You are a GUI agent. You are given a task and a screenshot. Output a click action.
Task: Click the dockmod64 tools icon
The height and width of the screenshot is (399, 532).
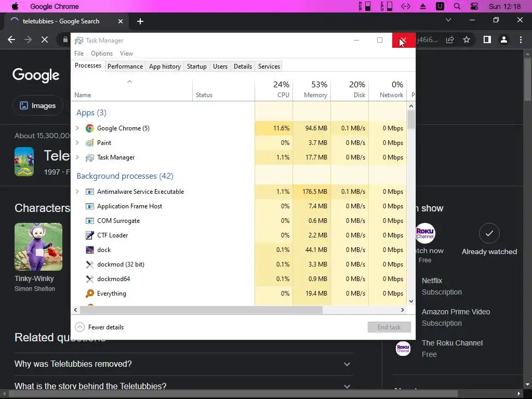pos(89,279)
